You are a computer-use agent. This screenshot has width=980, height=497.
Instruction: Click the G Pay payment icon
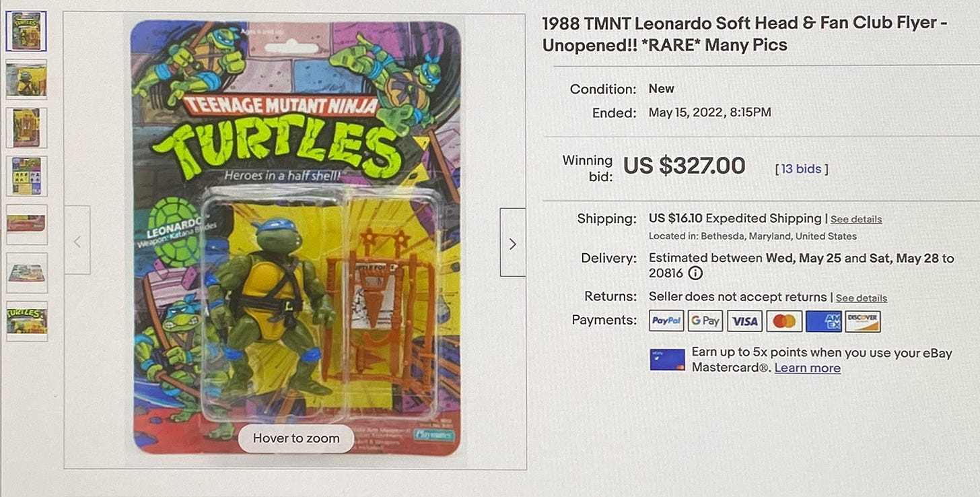[x=705, y=321]
